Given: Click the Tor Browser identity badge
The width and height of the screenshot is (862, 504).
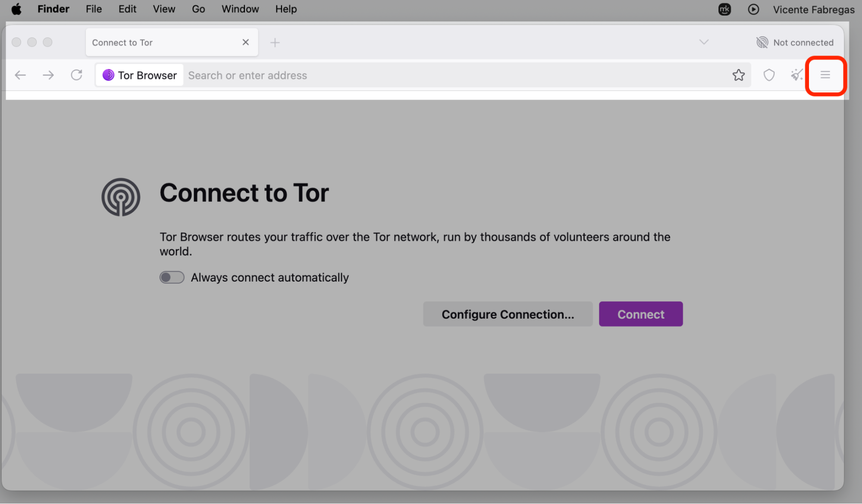Looking at the screenshot, I should (x=140, y=75).
